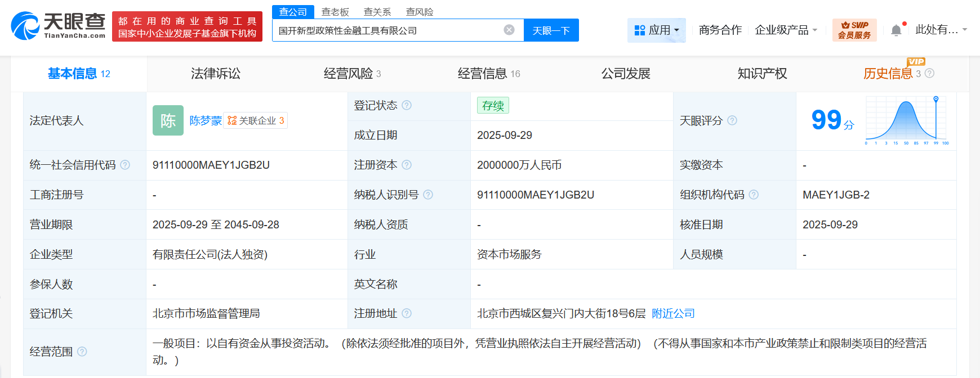Open the 附近公司 link
Screen dimensions: 980x378
(x=673, y=313)
